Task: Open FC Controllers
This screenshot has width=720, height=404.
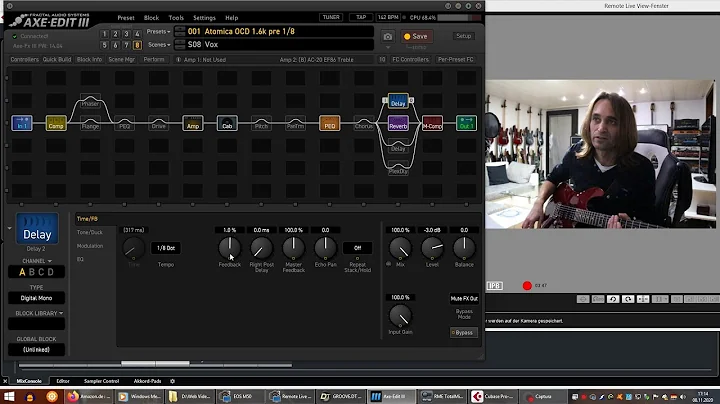Action: click(411, 60)
